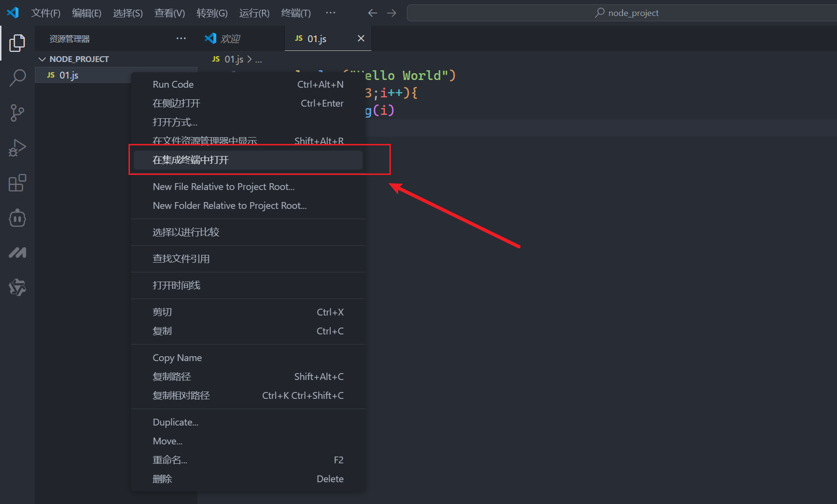Open the 终端(T) menu
The image size is (837, 504).
296,13
